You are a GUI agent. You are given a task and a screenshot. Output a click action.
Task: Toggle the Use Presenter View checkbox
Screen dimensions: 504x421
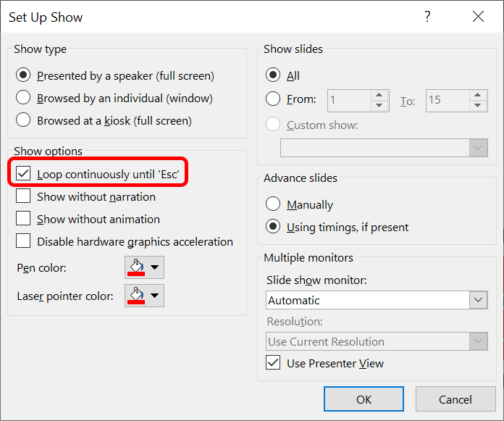click(274, 363)
